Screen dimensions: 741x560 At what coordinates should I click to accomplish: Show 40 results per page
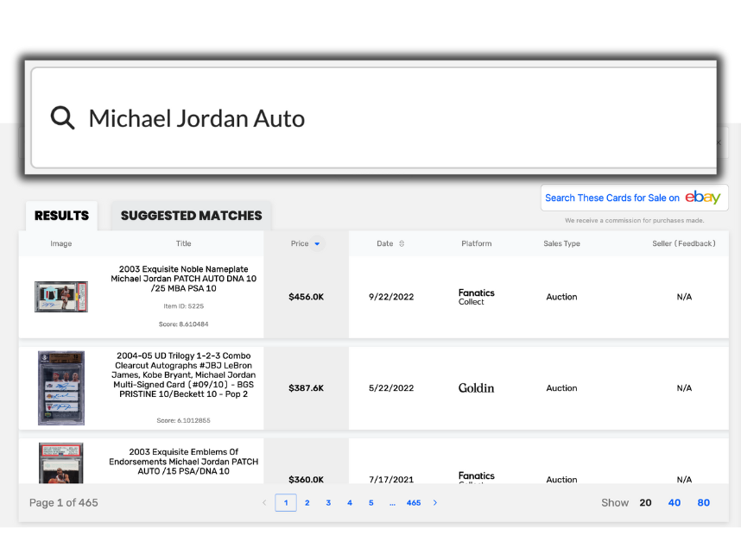[674, 502]
